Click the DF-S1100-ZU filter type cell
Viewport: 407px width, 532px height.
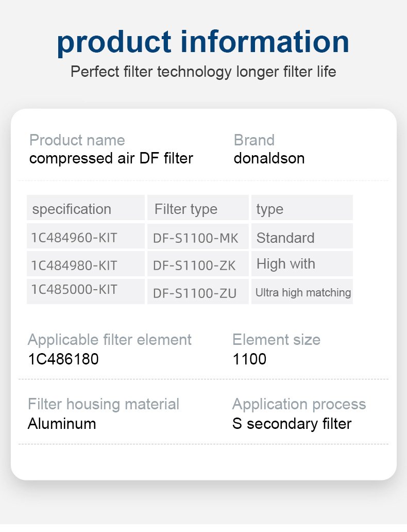(198, 291)
